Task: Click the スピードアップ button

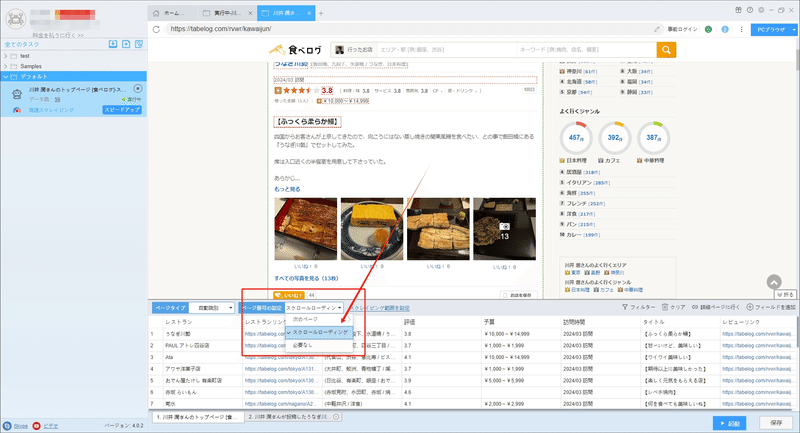Action: (x=122, y=110)
